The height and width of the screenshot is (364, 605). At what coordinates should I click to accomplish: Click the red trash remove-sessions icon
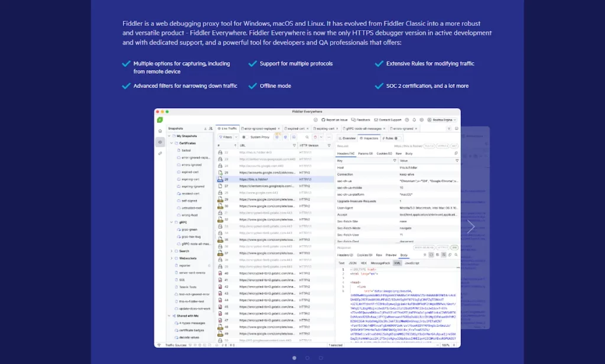pyautogui.click(x=315, y=137)
